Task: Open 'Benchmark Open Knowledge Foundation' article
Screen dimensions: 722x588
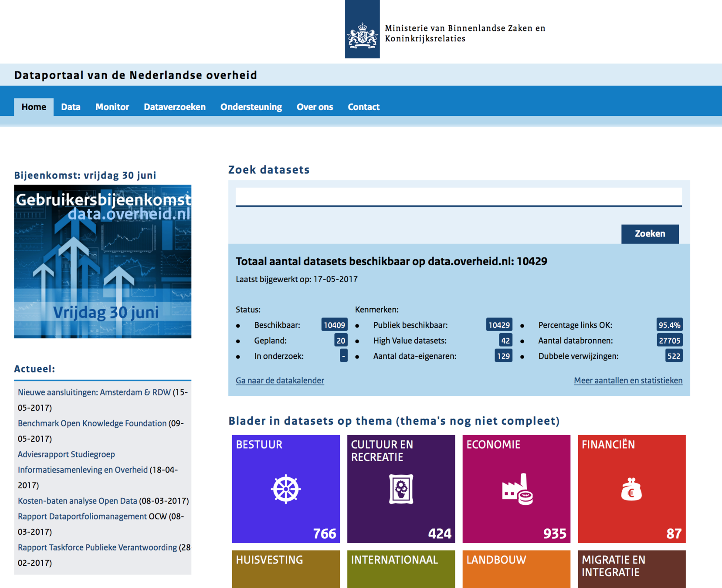Action: click(92, 423)
